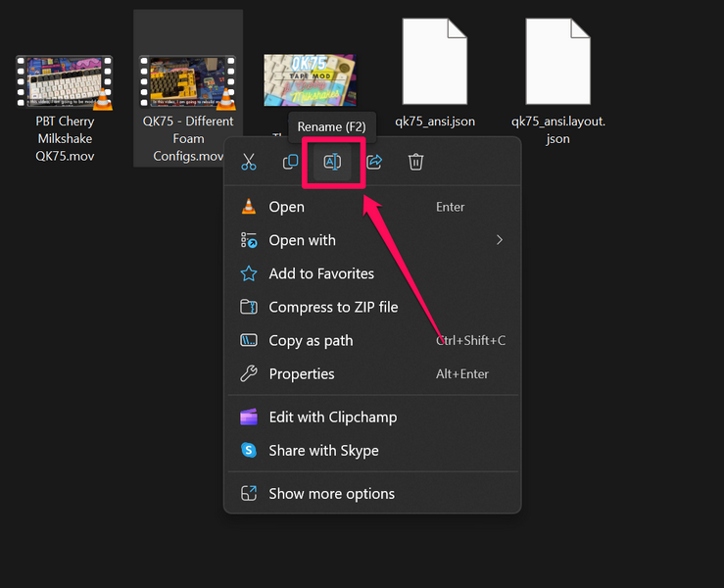Select Edit with Clipchamp text
This screenshot has height=588, width=724.
coord(333,417)
